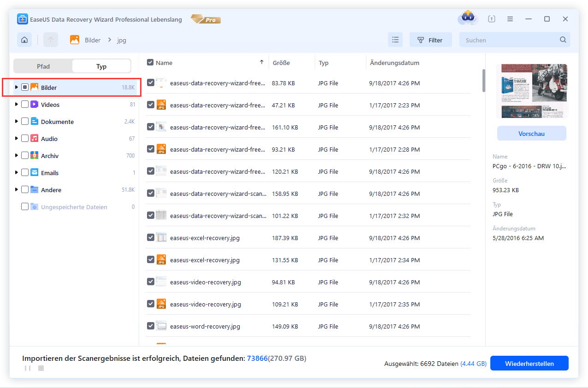Click the jpg breadcrumb segment
The image size is (588, 388).
point(122,40)
